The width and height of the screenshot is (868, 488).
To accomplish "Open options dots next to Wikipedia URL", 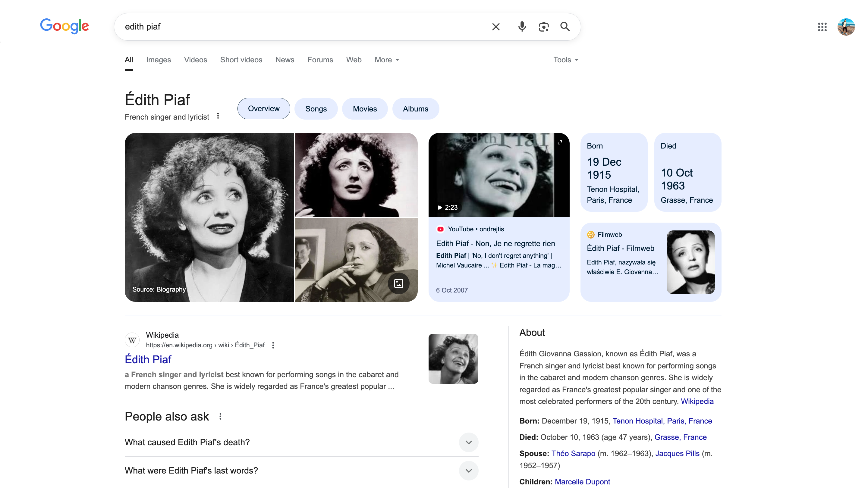I will 273,345.
